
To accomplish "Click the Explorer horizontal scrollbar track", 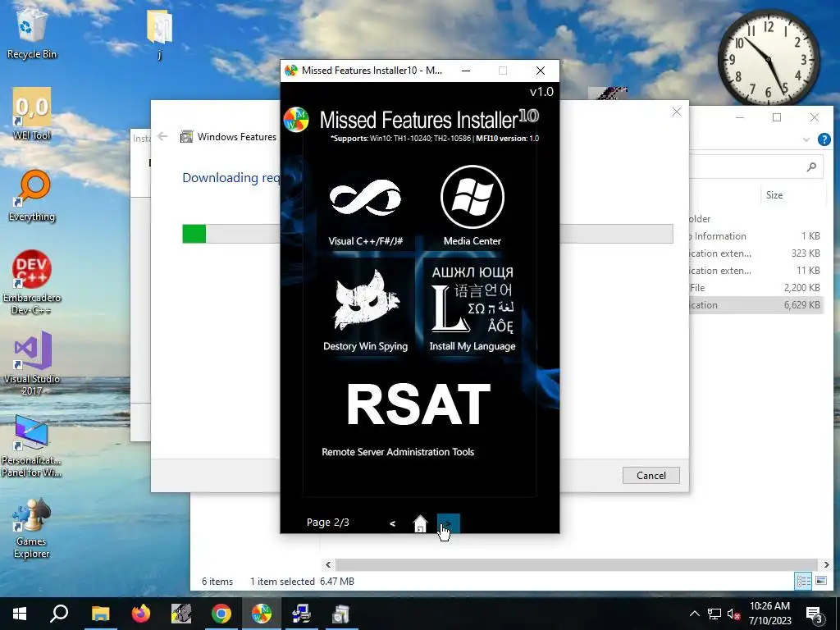I will [x=576, y=564].
